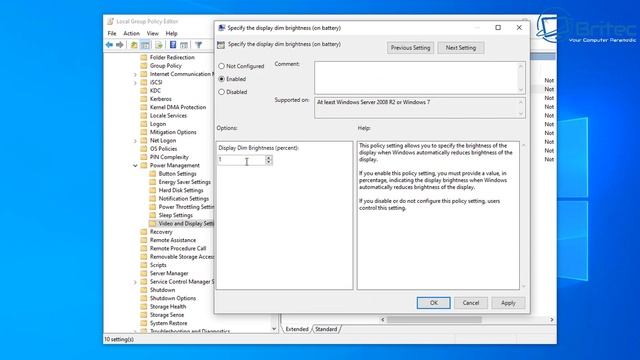Image resolution: width=640 pixels, height=360 pixels.
Task: Select the Enabled radio button
Action: pyautogui.click(x=221, y=79)
